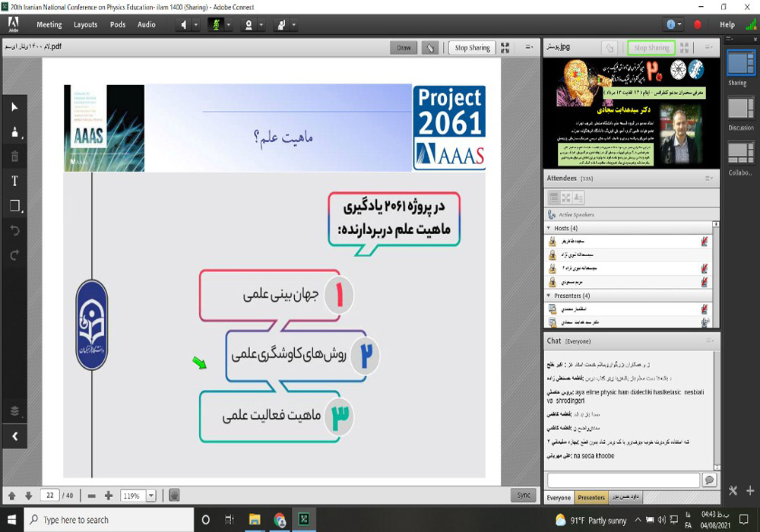
Task: Switch chat to the Presenters tab
Action: (591, 497)
